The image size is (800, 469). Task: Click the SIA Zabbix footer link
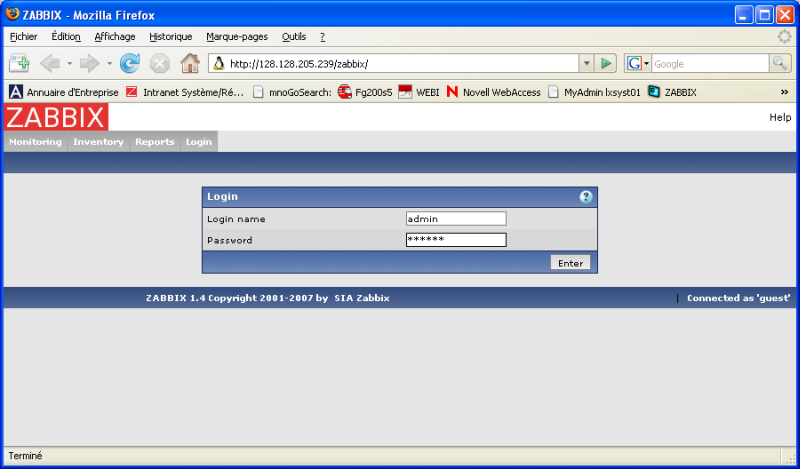coord(362,298)
